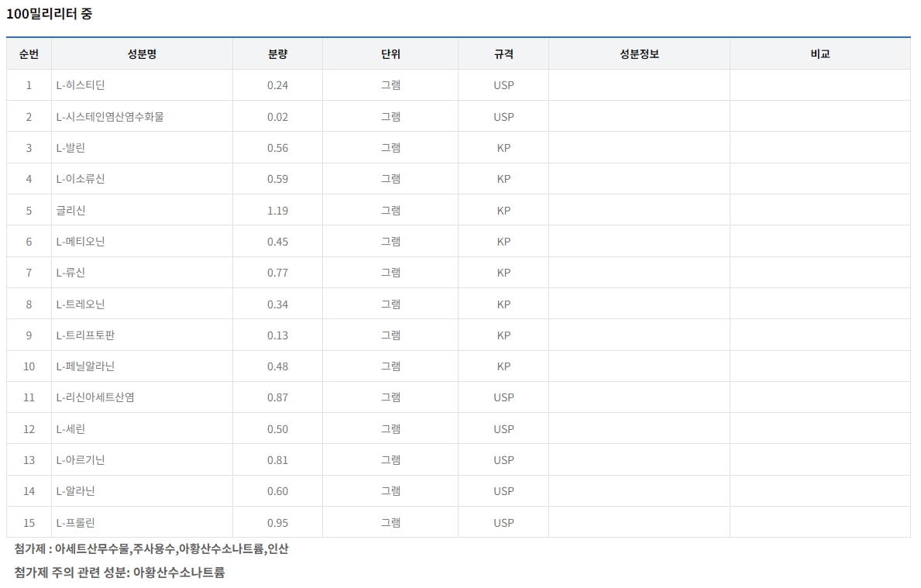Image resolution: width=921 pixels, height=588 pixels.
Task: Click the 그램 unit cell for L-메티오닌
Action: (x=390, y=241)
